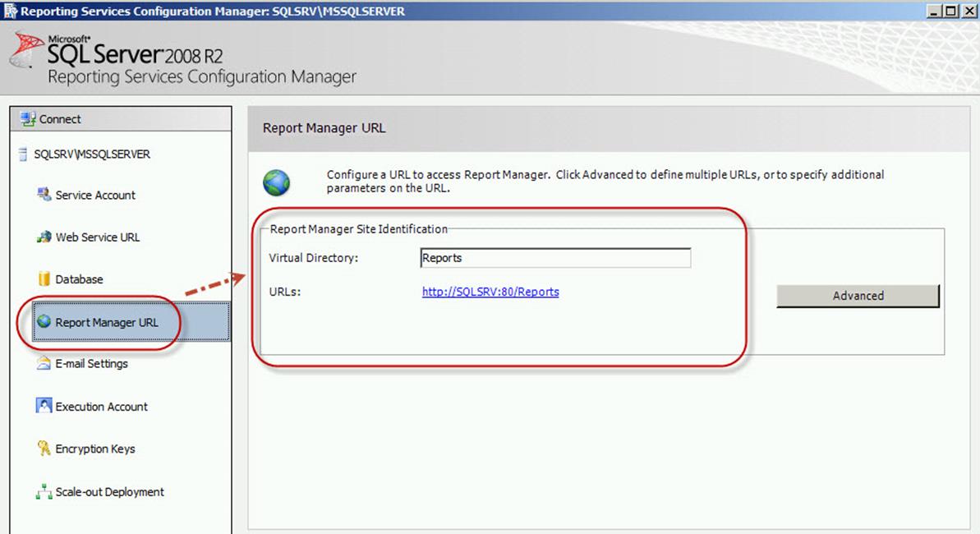
Task: Click the Execution Account icon
Action: [44, 406]
